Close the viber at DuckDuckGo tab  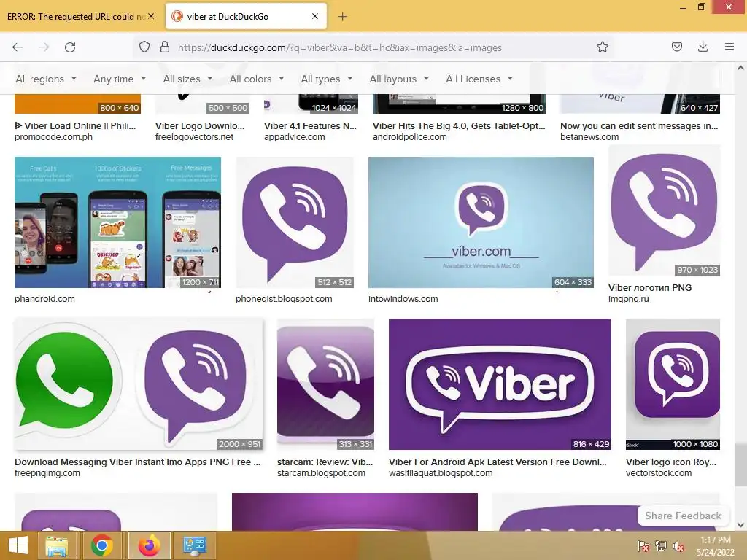pyautogui.click(x=315, y=16)
